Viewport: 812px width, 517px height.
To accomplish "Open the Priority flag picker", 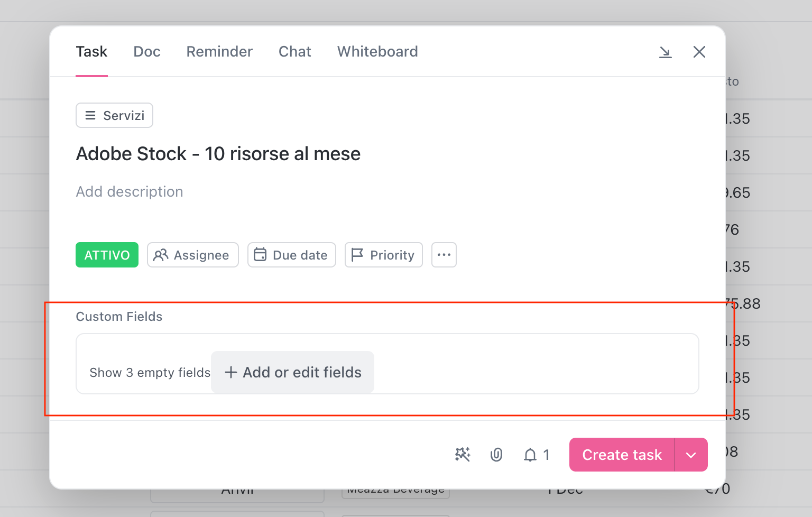I will (383, 255).
